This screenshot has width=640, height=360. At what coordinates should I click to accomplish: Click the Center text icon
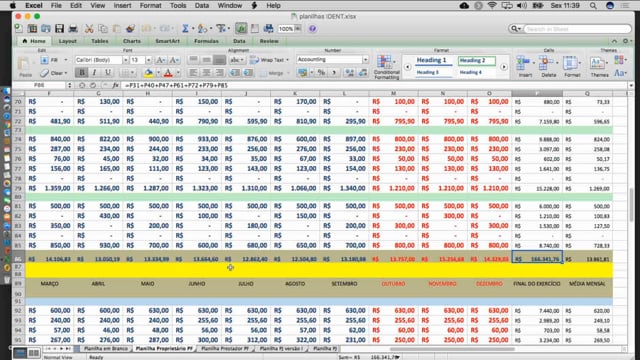click(206, 73)
